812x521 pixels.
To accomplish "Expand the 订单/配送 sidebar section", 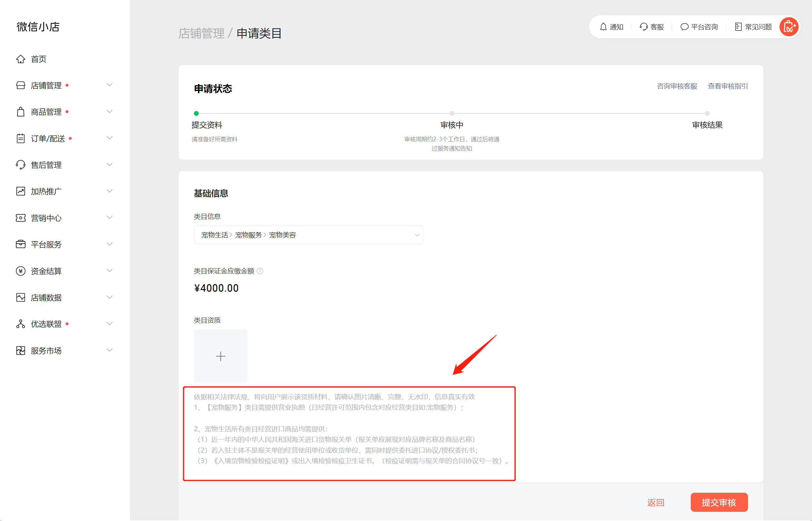I will click(109, 138).
